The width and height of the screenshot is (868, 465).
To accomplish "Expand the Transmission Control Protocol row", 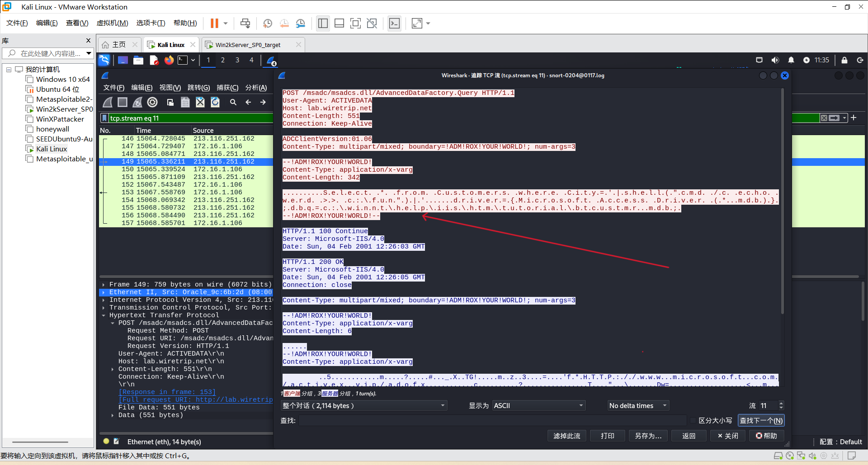I will click(x=104, y=308).
